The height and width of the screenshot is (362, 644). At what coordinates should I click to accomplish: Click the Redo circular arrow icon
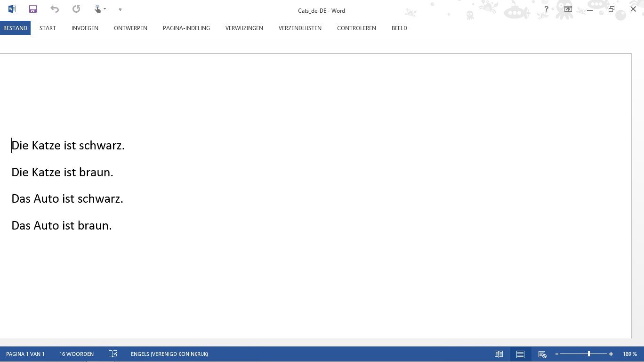[x=76, y=9]
